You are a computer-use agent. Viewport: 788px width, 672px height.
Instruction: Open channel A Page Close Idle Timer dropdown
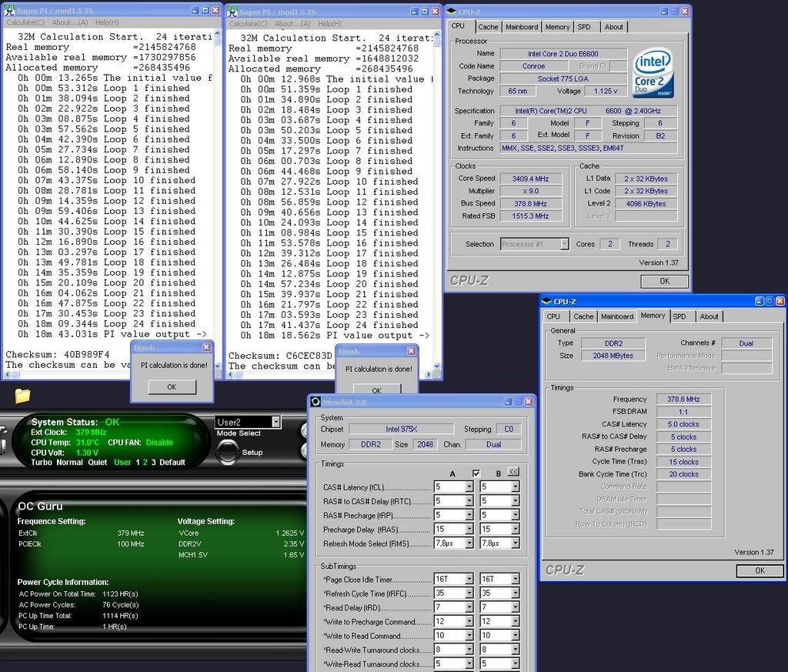pos(469,579)
